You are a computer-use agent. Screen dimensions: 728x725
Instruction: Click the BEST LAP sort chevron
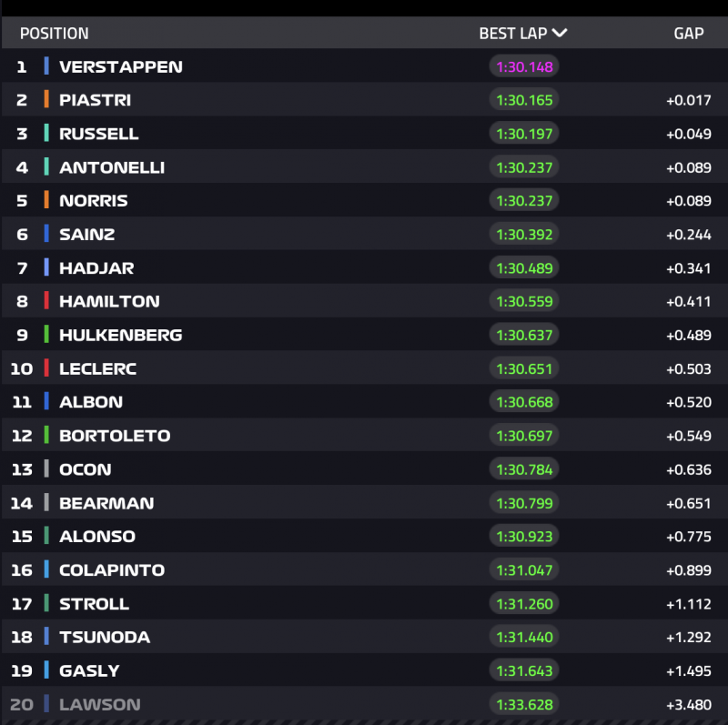[560, 34]
